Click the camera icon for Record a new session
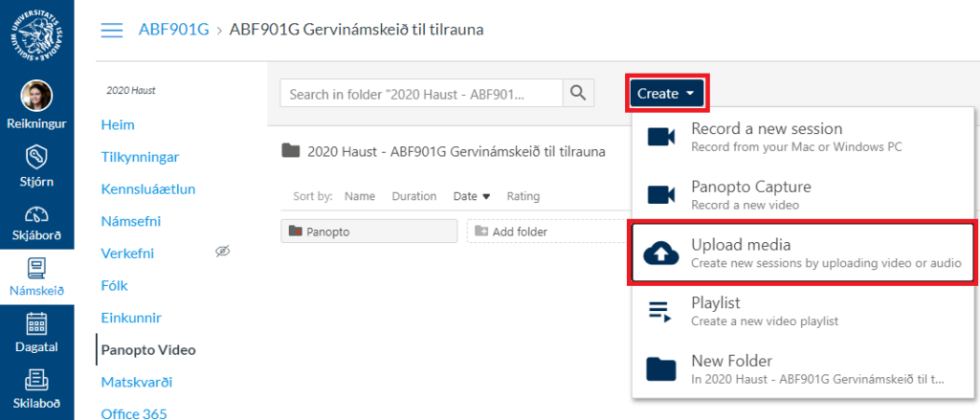 [662, 137]
